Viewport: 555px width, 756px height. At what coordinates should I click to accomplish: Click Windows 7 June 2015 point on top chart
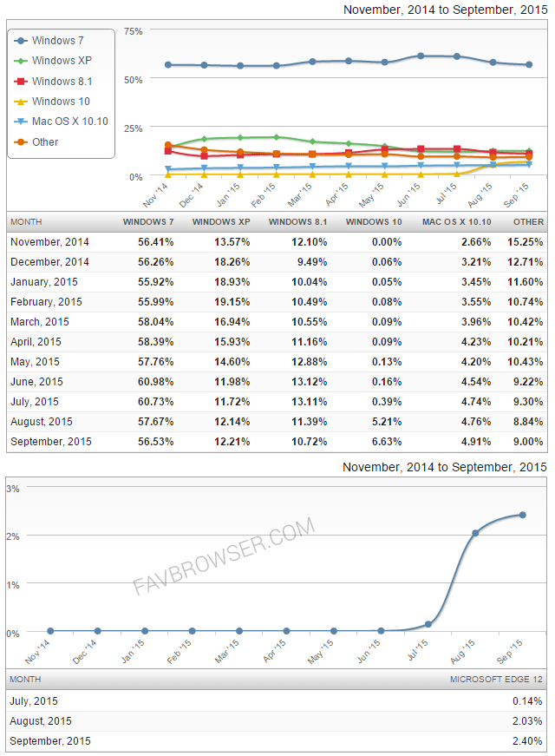421,56
